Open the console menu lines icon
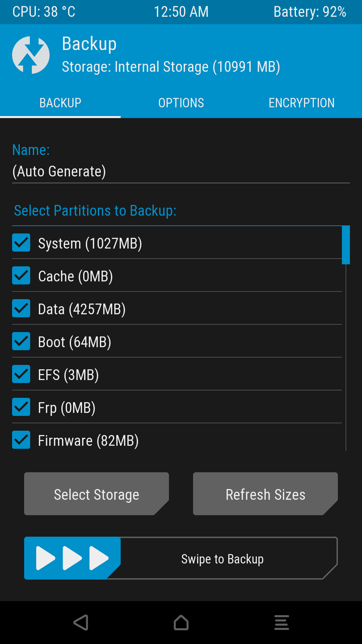Viewport: 362px width, 644px height. 282,623
